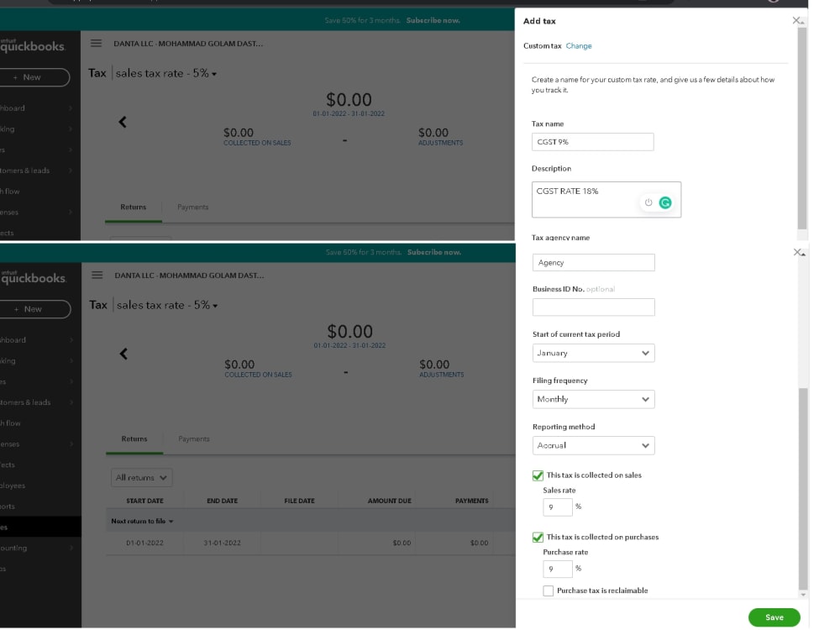Dismiss the custom tax panel with its X
Image resolution: width=840 pixels, height=630 pixels.
click(x=796, y=252)
